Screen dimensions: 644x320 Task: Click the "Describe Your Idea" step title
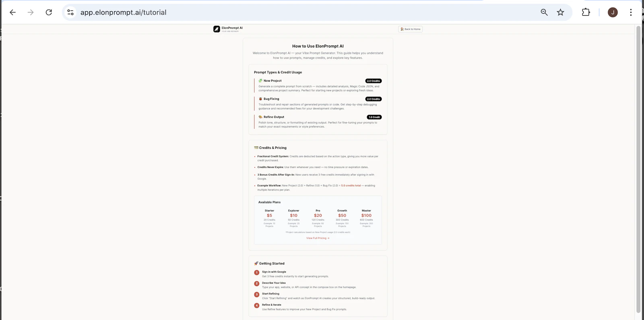[x=274, y=283]
